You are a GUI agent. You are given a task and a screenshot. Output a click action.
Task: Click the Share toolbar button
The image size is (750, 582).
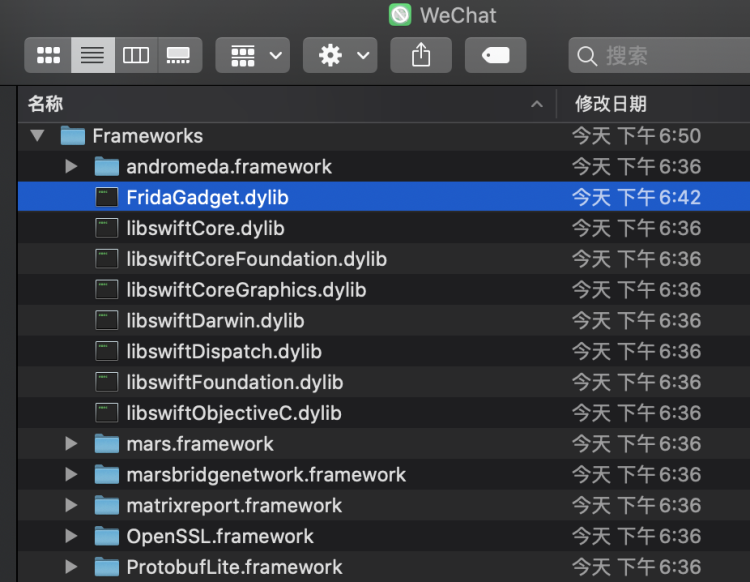[421, 55]
